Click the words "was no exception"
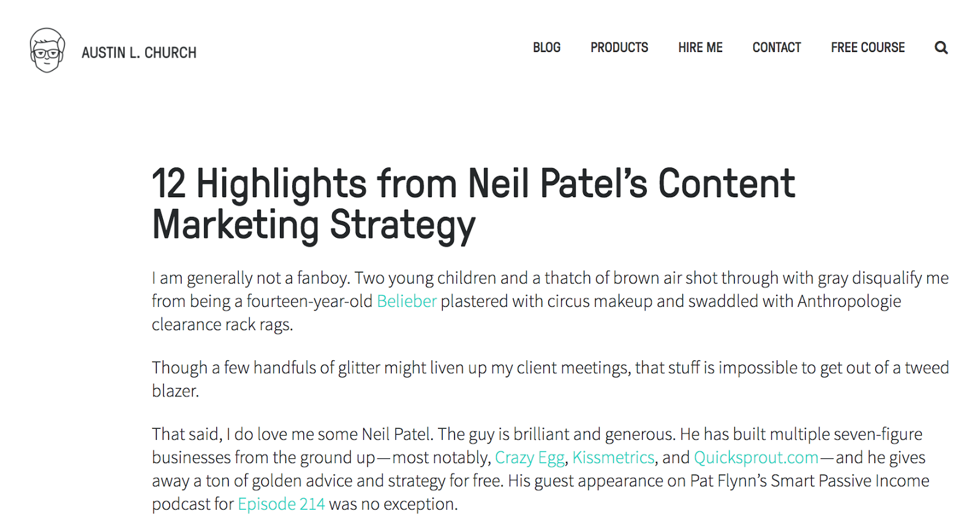This screenshot has height=522, width=980. [x=393, y=504]
